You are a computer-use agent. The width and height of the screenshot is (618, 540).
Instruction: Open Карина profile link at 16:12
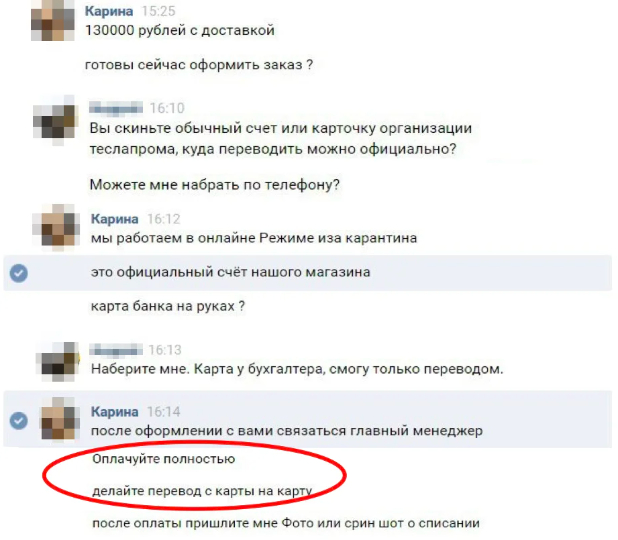pos(115,219)
